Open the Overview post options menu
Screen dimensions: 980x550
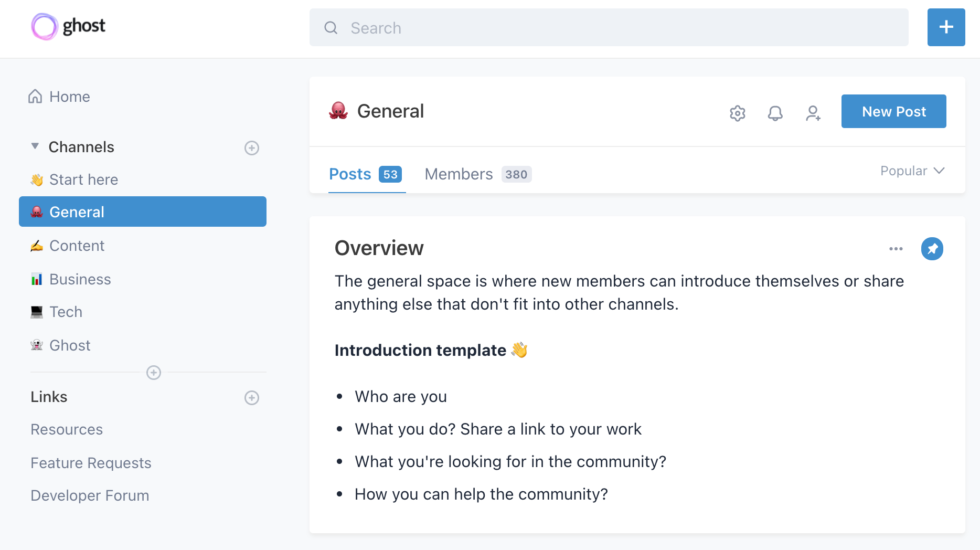click(x=896, y=249)
